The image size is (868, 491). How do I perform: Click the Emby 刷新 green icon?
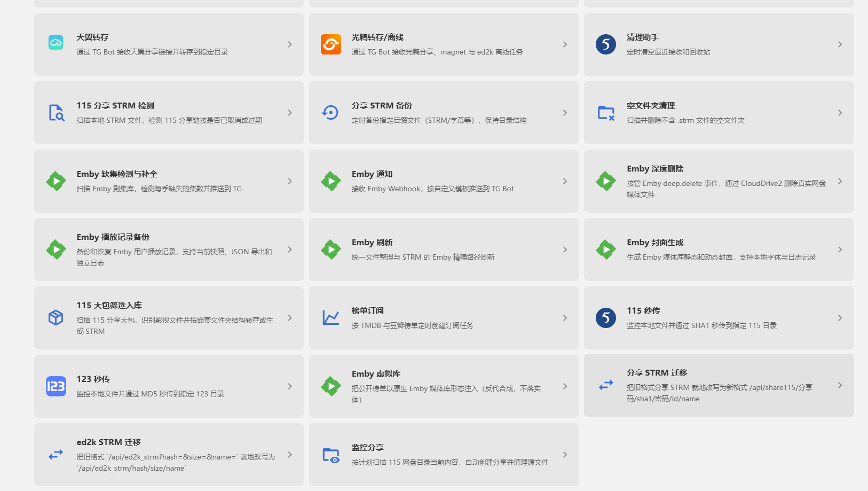(331, 250)
